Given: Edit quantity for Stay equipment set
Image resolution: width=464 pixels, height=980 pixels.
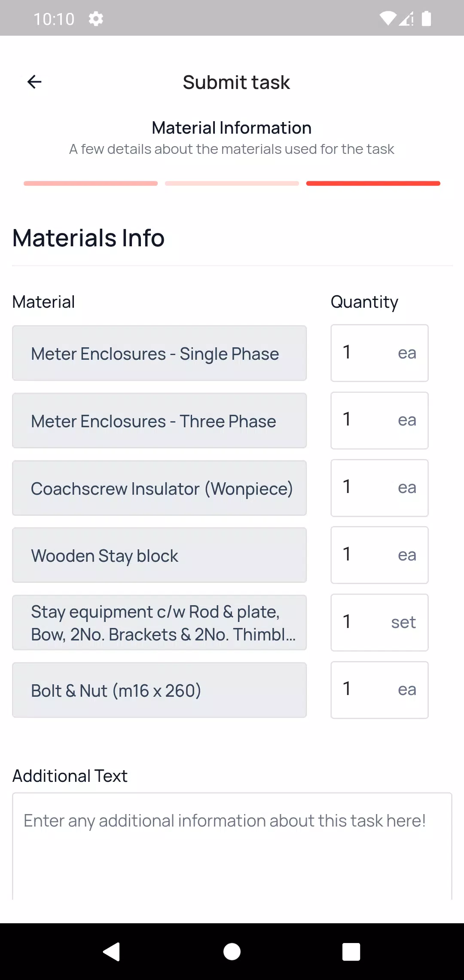Looking at the screenshot, I should pyautogui.click(x=379, y=622).
